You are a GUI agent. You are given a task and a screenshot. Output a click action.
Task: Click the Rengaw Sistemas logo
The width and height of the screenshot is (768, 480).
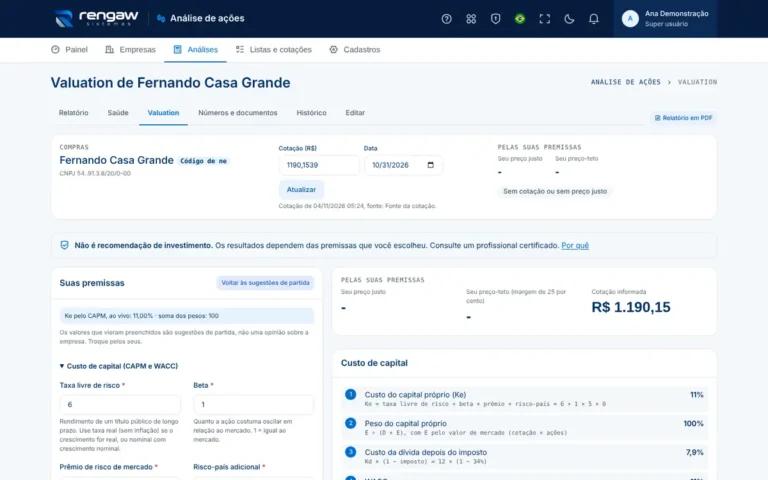pyautogui.click(x=96, y=18)
